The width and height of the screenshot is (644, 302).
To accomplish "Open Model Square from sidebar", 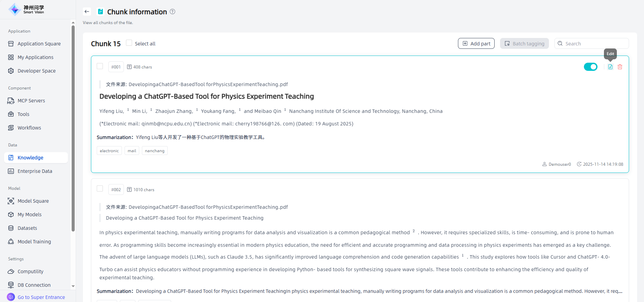I will (x=33, y=201).
